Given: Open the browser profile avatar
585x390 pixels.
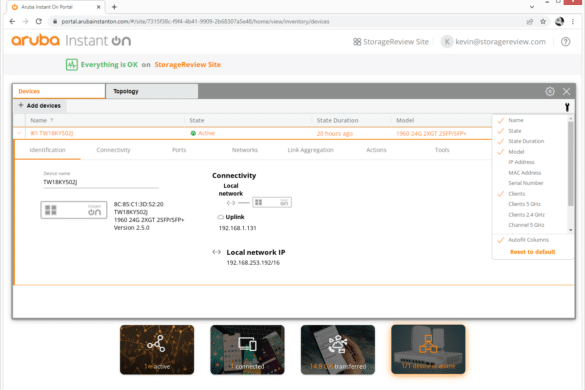Looking at the screenshot, I should 559,21.
